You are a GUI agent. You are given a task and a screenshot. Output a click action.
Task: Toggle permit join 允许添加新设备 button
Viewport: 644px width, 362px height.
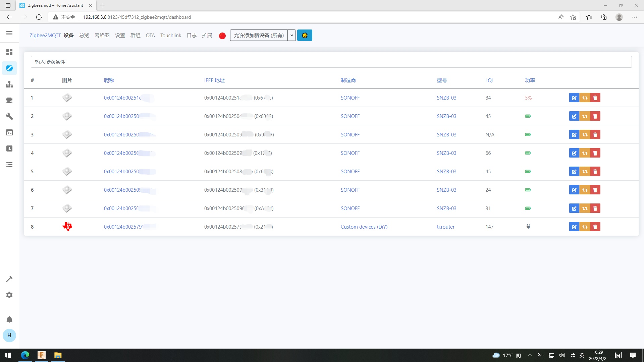[x=259, y=35]
